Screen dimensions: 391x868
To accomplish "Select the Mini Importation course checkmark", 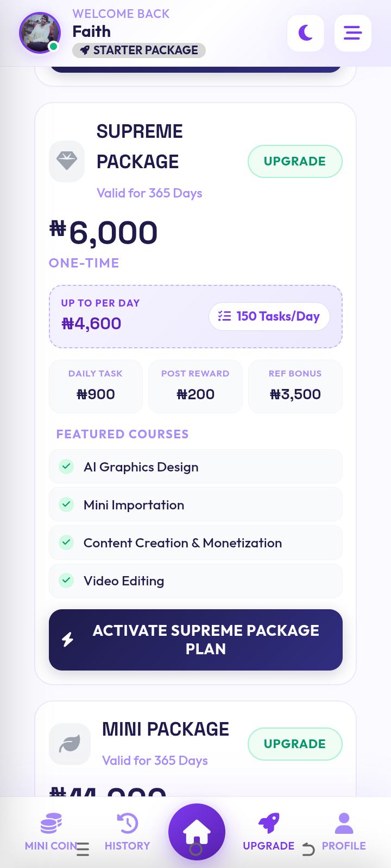I will (66, 505).
